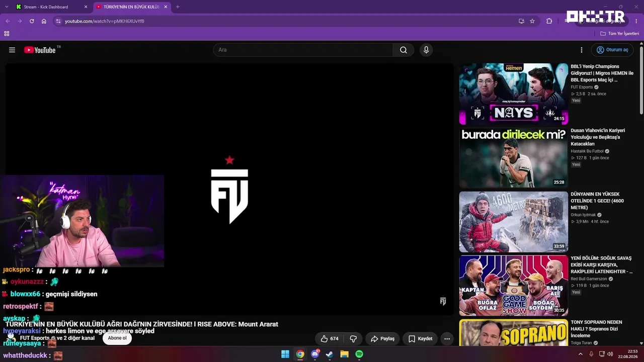Screen dimensions: 644x362
Task: Click the microphone icon in system tray
Action: coord(591,354)
